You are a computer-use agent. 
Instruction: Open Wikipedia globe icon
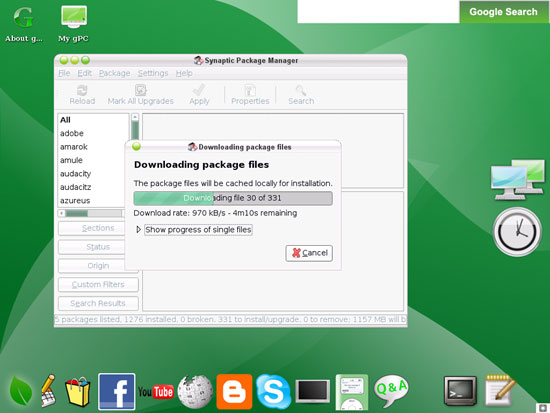click(x=195, y=392)
